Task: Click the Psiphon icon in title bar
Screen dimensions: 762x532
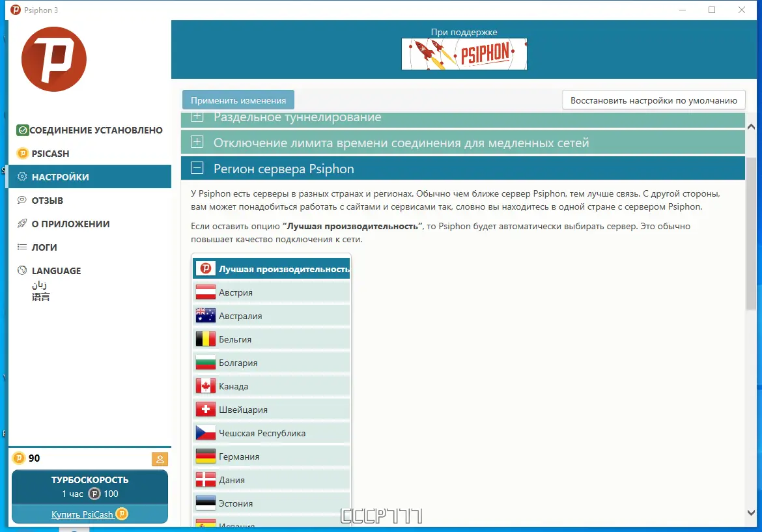Action: pos(16,10)
